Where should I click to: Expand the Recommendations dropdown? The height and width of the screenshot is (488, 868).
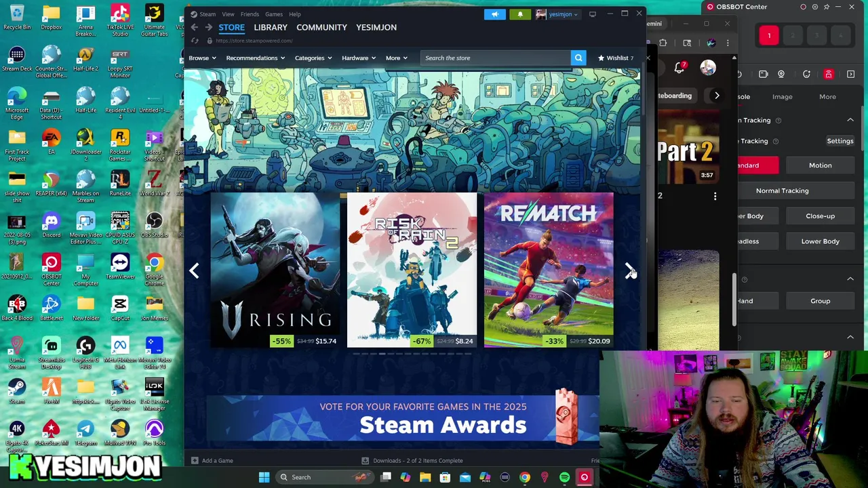click(256, 58)
